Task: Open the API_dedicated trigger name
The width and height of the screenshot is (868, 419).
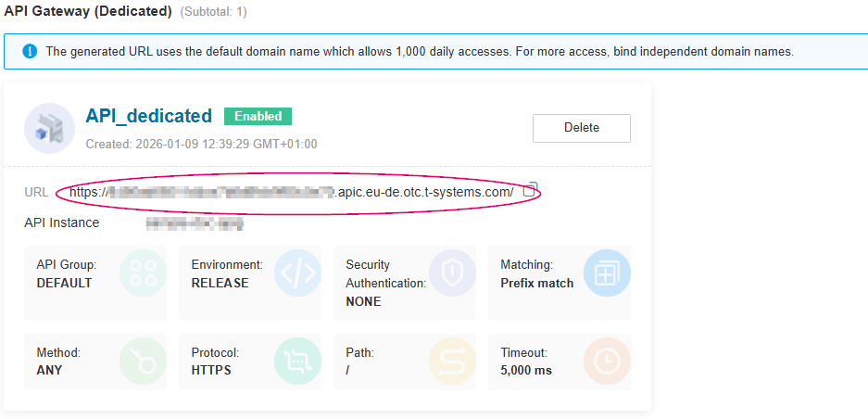Action: [148, 116]
